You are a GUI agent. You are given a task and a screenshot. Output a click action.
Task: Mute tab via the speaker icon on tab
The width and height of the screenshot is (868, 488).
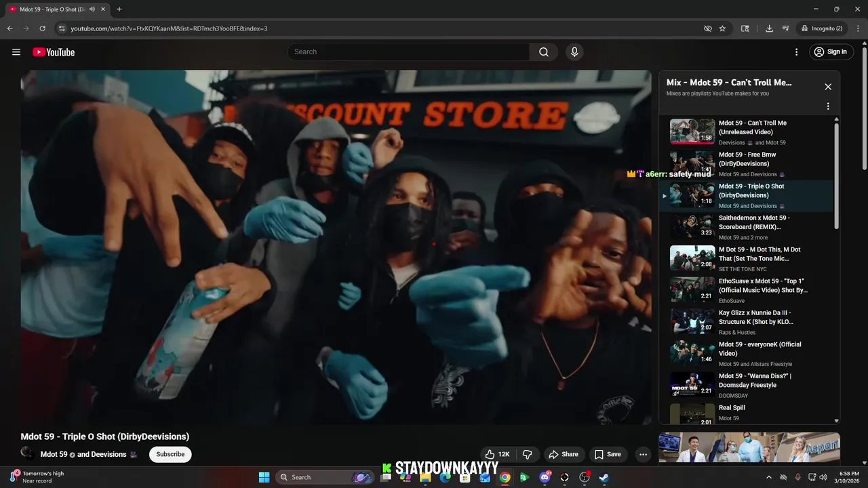[92, 9]
